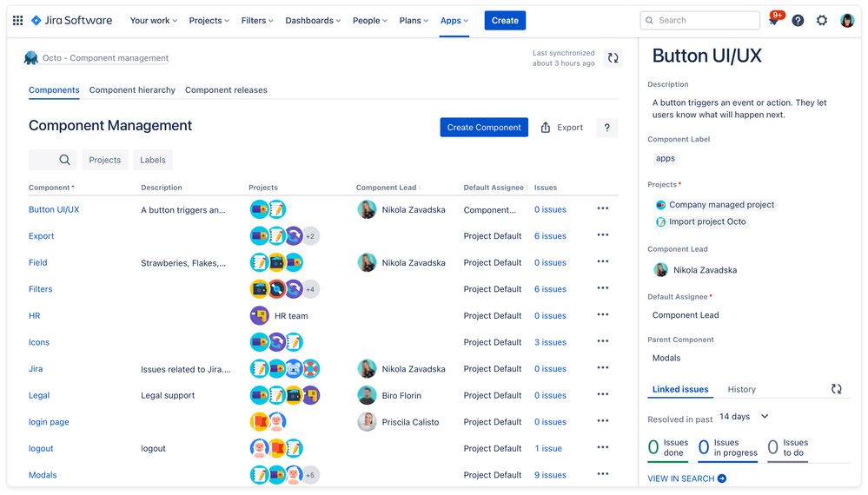The height and width of the screenshot is (495, 868).
Task: Click the Modals parent component value
Action: point(666,358)
